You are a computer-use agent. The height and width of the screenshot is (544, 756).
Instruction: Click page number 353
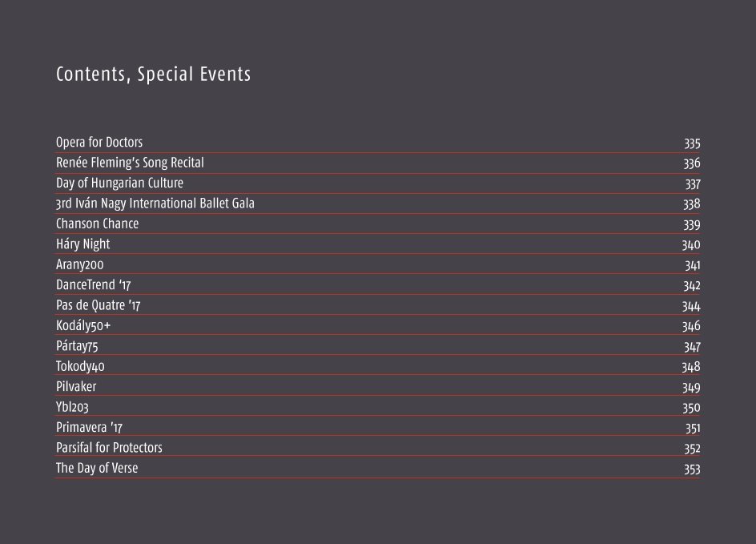pyautogui.click(x=692, y=469)
